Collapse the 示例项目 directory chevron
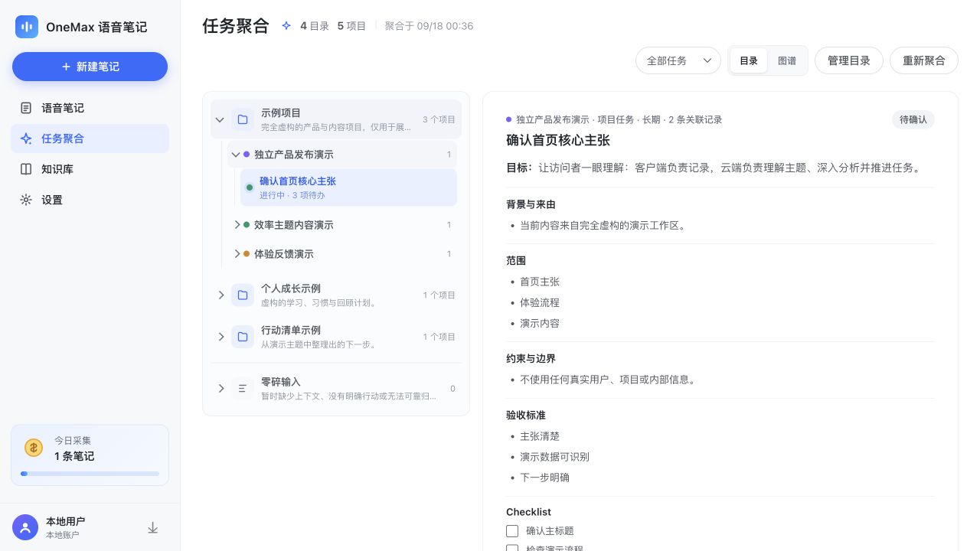980x551 pixels. (x=220, y=119)
